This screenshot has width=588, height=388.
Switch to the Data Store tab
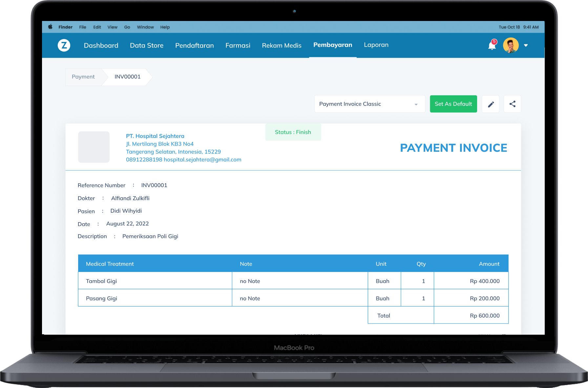pos(147,46)
